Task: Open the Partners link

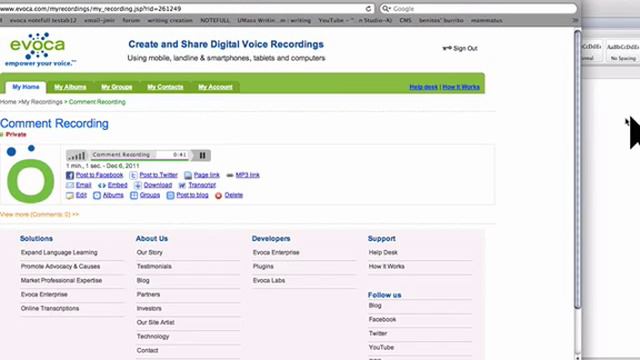Action: click(148, 294)
